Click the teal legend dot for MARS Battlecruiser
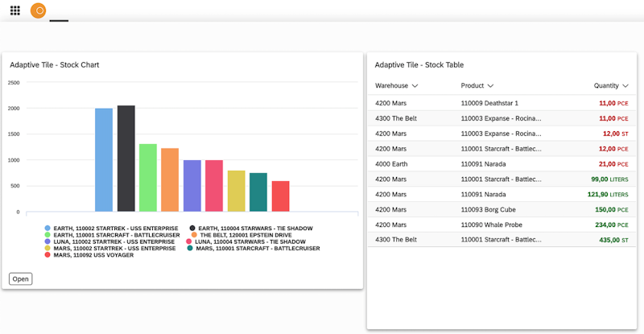 coord(190,249)
